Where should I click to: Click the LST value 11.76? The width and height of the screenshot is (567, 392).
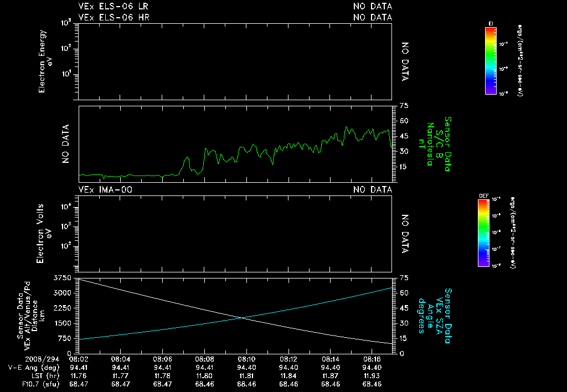79,376
